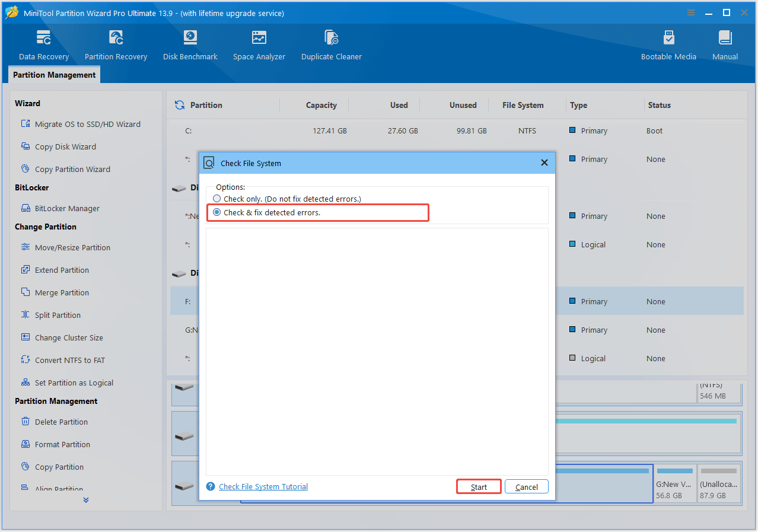Open the Manual
Image resolution: width=758 pixels, height=532 pixels.
pyautogui.click(x=725, y=45)
